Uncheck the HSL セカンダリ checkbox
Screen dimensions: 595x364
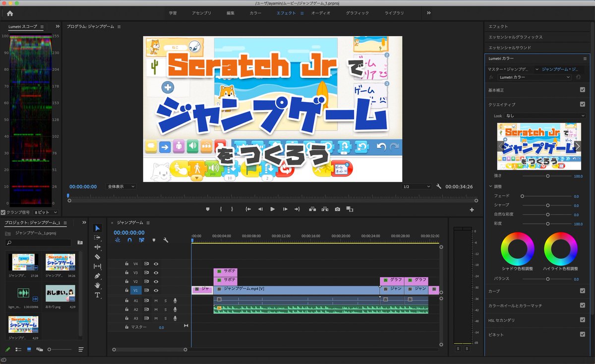(x=583, y=320)
